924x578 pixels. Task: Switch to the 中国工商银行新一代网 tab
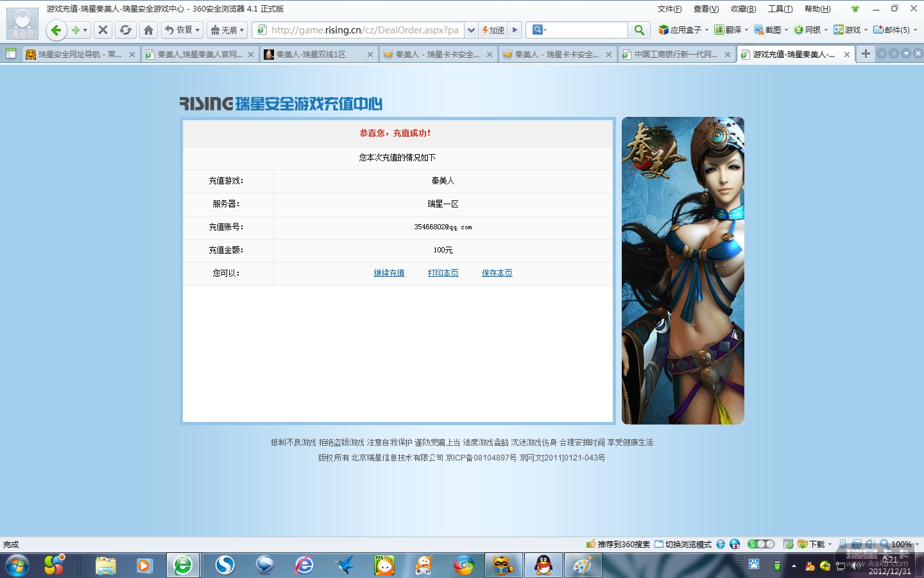(x=676, y=55)
